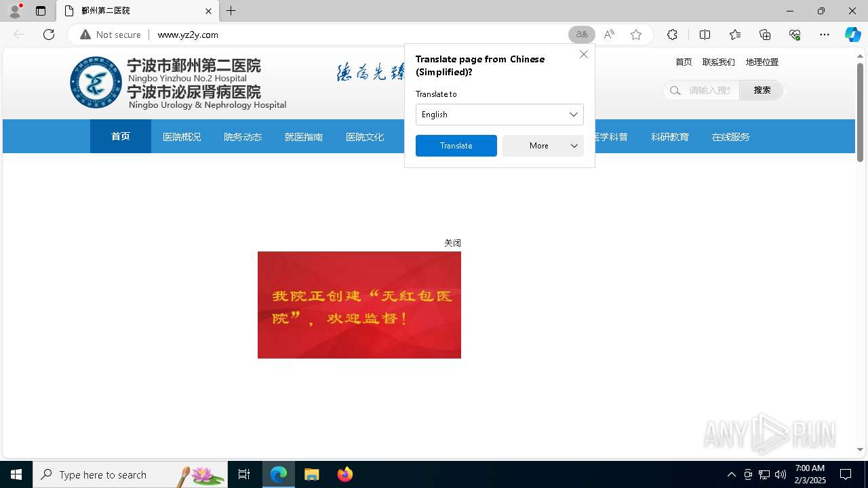This screenshot has height=488, width=868.
Task: Open the 医院概况 navigation menu
Action: coord(182,136)
